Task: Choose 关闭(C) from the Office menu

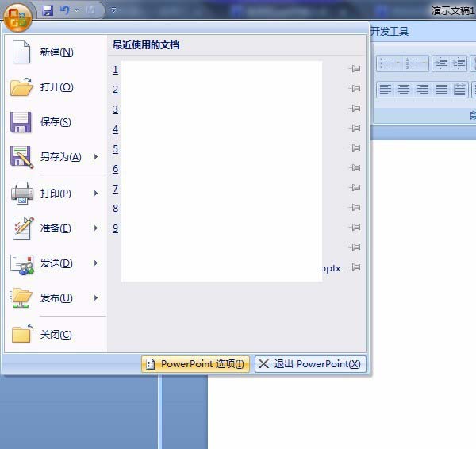Action: point(56,335)
